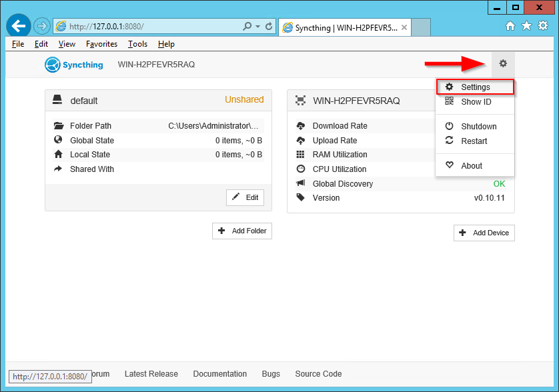Click the megaphone icon by Global Discovery
This screenshot has height=392, width=559.
[x=301, y=183]
